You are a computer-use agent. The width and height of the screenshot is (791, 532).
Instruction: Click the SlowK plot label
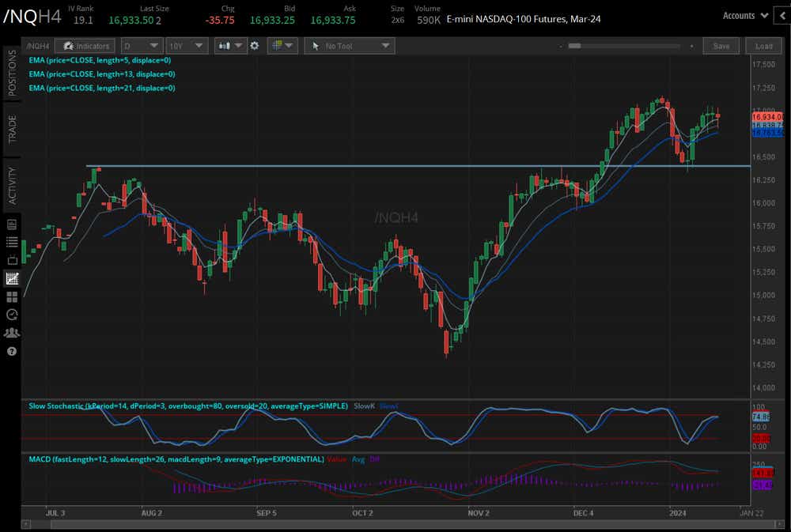(x=364, y=406)
